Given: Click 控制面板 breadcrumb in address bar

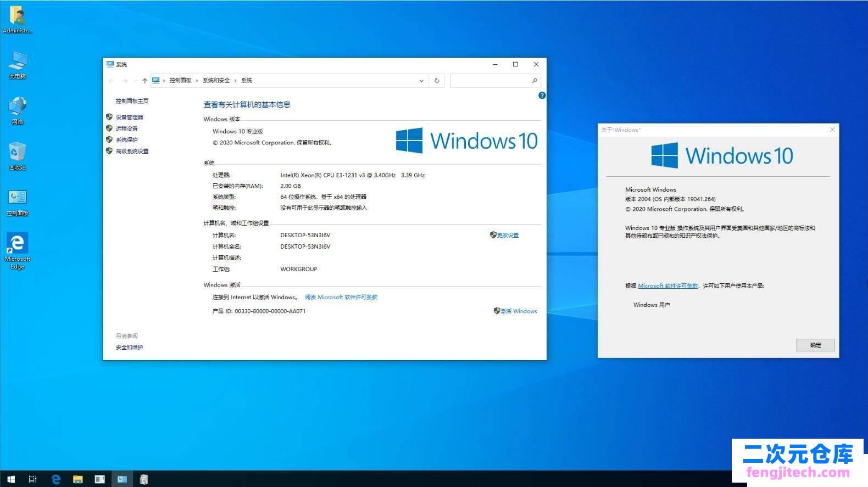Looking at the screenshot, I should (x=181, y=81).
